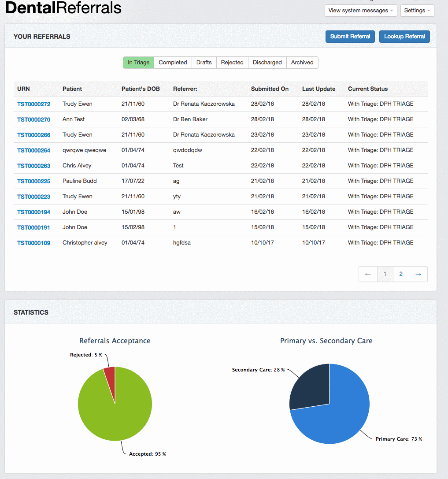The image size is (448, 479).
Task: Click the Primary Care: 73 % label
Action: [x=399, y=439]
